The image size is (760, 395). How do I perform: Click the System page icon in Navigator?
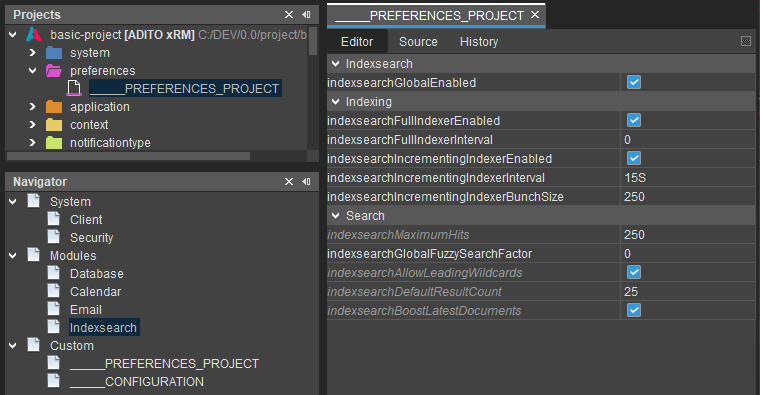coord(33,201)
